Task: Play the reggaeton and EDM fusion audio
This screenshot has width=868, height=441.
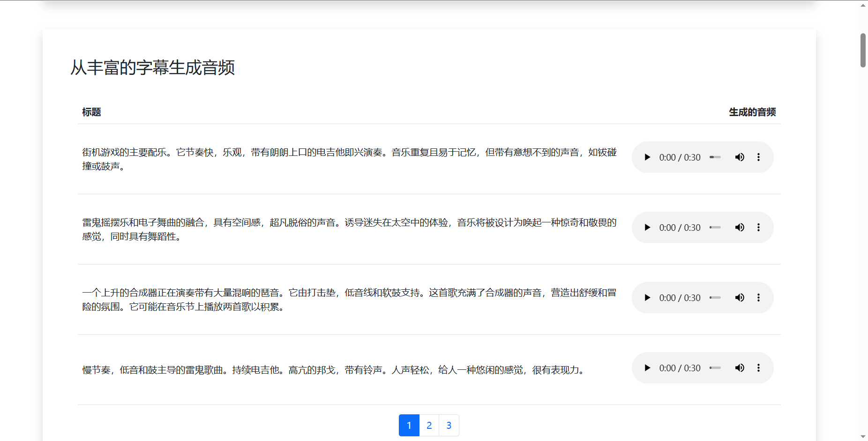Action: tap(647, 228)
